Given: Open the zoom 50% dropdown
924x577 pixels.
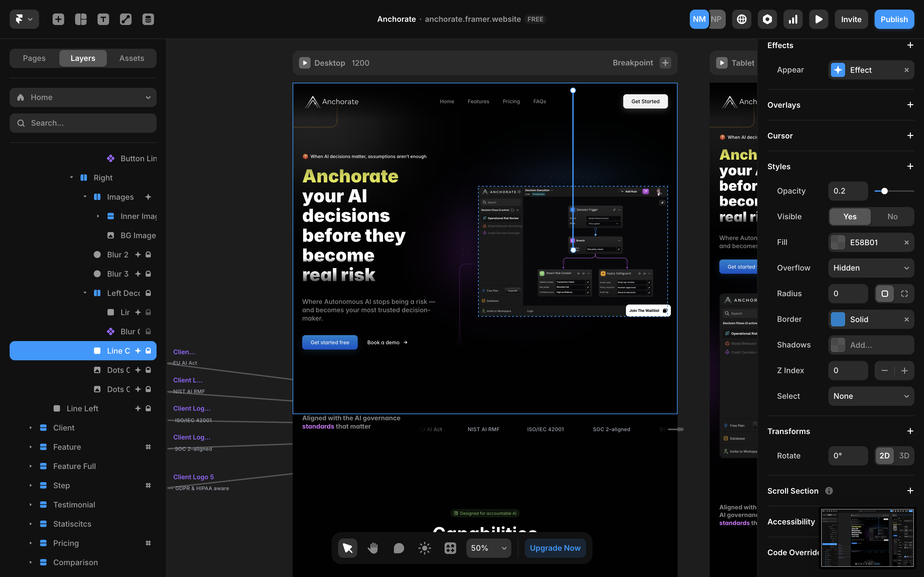Looking at the screenshot, I should pos(488,548).
